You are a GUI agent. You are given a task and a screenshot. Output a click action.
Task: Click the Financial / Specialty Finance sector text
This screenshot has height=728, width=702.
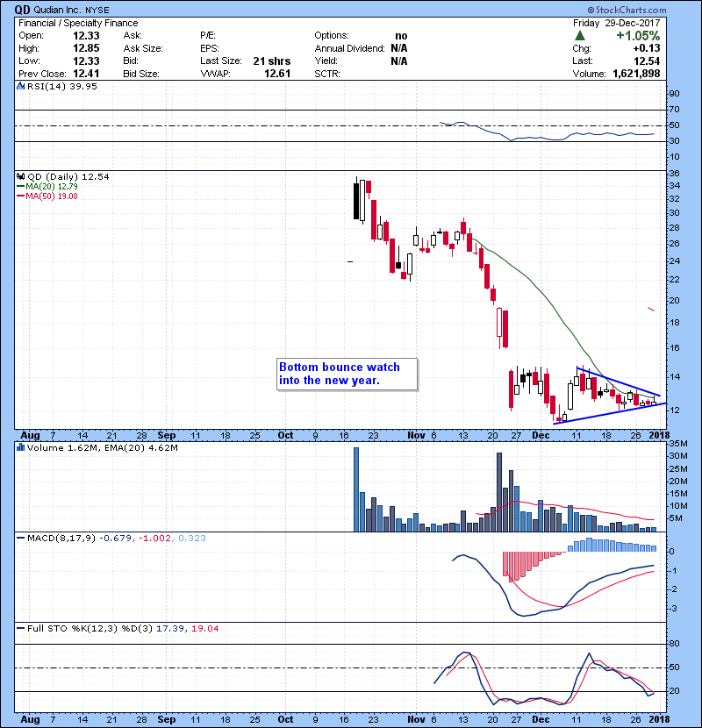[78, 23]
